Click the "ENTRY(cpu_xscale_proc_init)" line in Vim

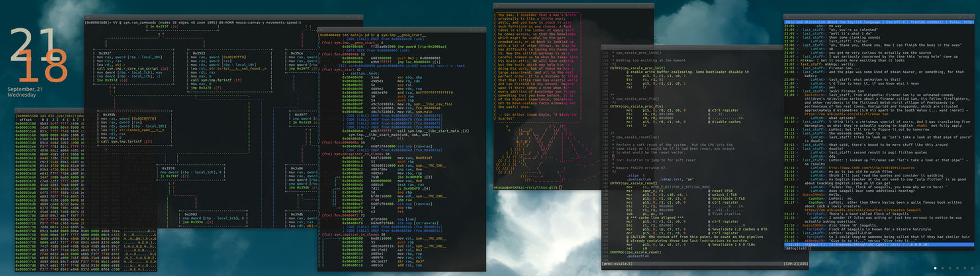pos(638,68)
